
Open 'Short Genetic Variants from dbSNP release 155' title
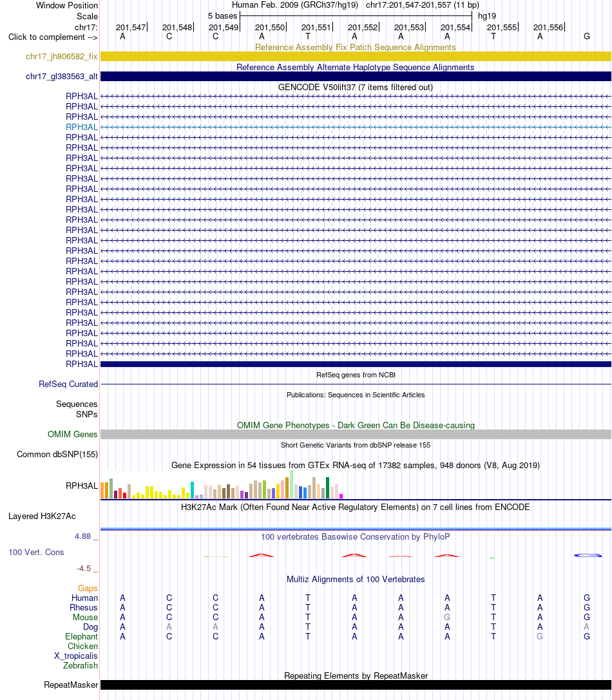[356, 445]
